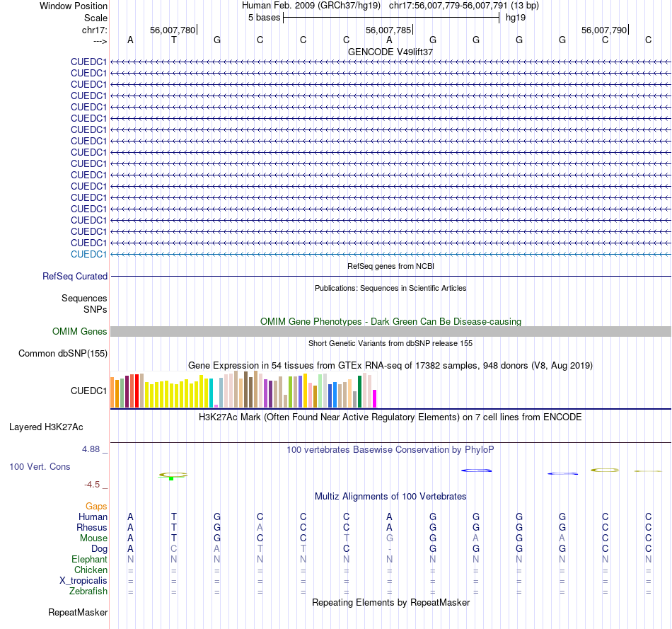The height and width of the screenshot is (629, 672).
Task: Click the SNPs track label
Action: [95, 310]
